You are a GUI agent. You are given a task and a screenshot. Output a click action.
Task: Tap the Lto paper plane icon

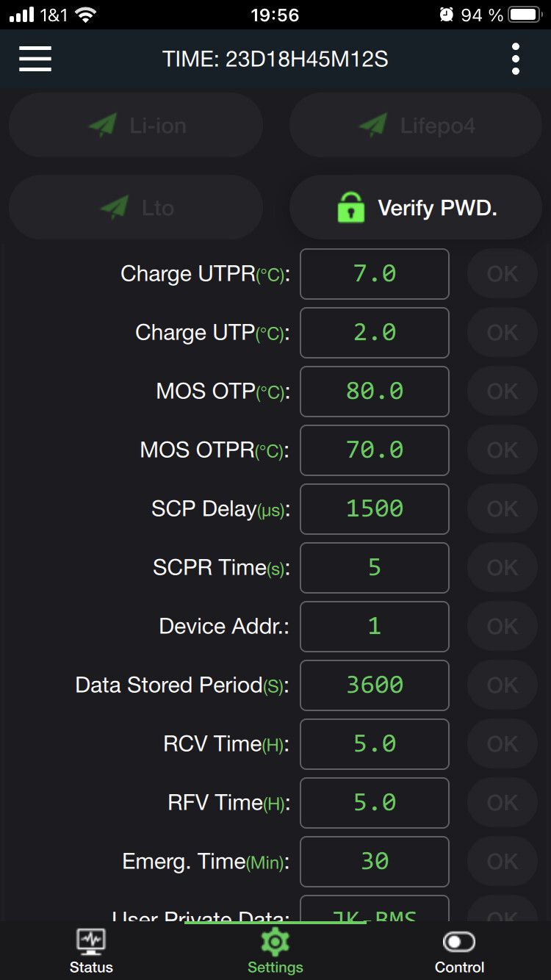click(x=114, y=208)
